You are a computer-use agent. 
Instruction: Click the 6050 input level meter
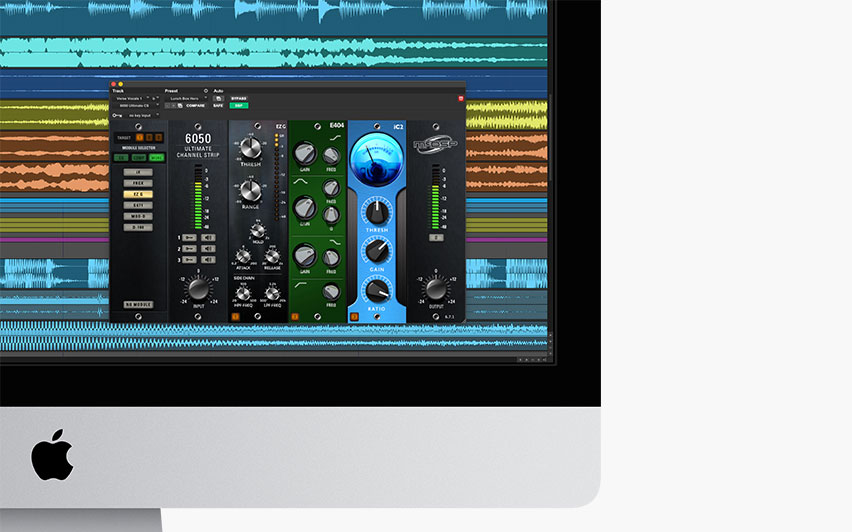point(198,197)
